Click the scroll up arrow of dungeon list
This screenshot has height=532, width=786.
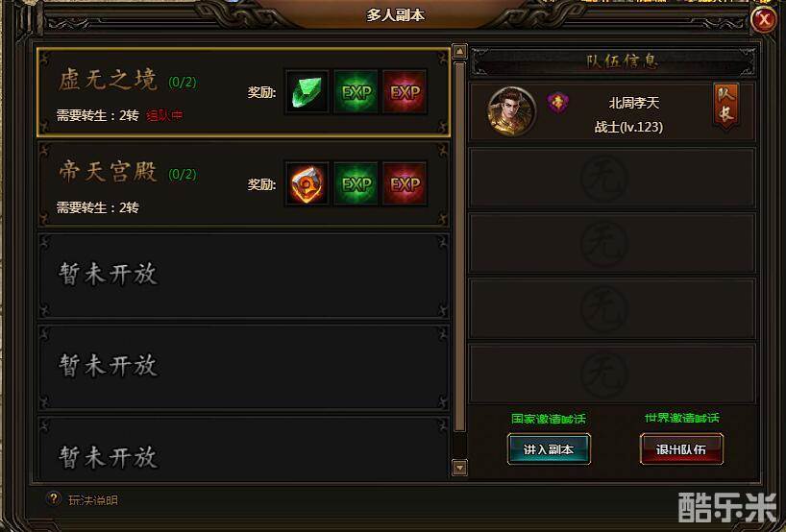click(459, 51)
